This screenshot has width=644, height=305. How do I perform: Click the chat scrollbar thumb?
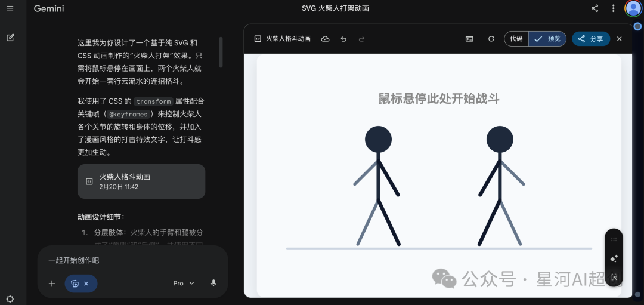221,53
